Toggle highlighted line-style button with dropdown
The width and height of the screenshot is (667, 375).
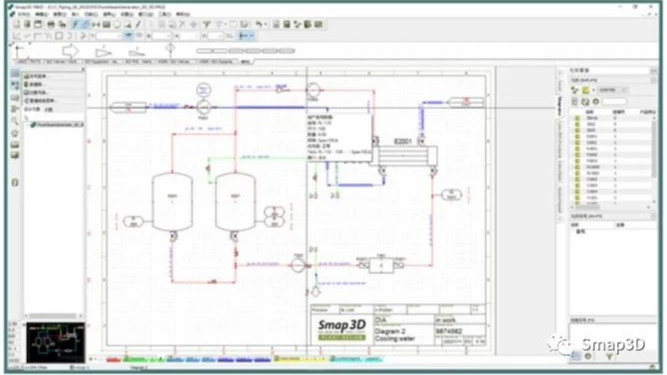coord(246,36)
